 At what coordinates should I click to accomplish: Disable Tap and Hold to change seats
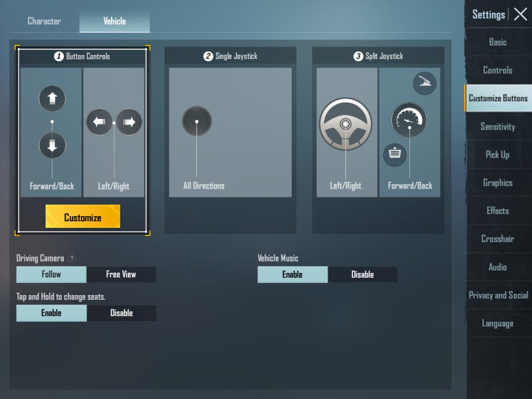coord(122,313)
